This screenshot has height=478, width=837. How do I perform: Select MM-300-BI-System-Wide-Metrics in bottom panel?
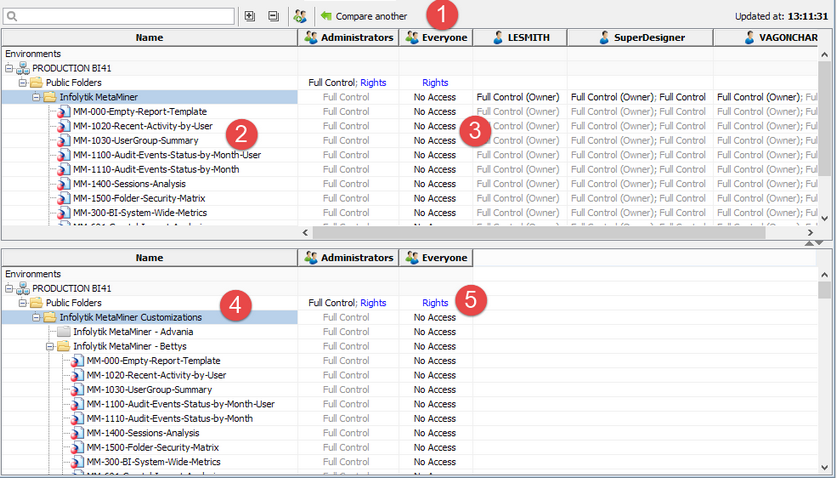point(153,462)
